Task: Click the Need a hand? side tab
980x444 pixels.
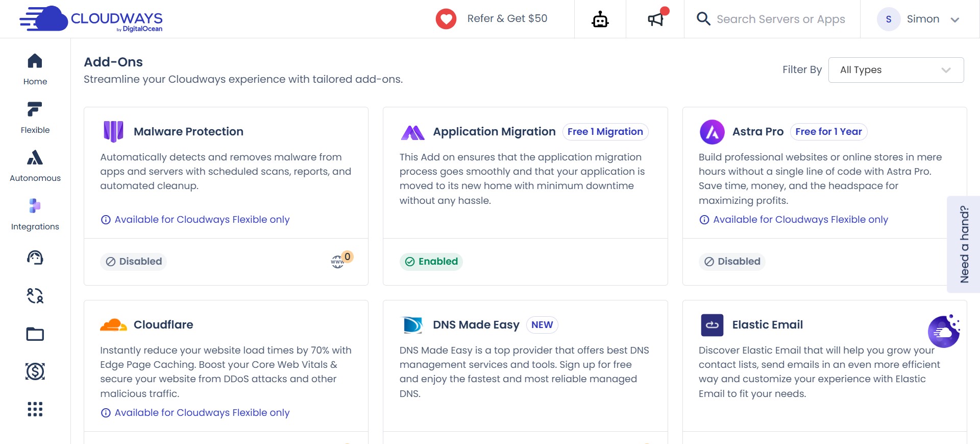Action: coord(964,244)
